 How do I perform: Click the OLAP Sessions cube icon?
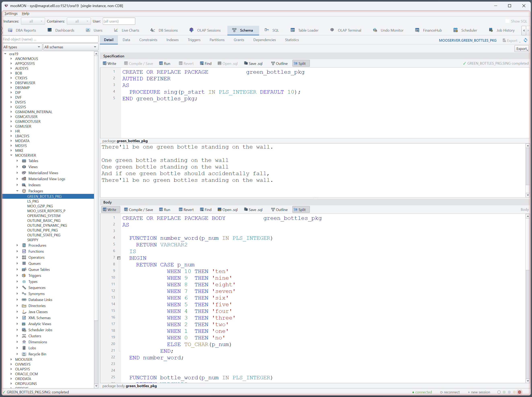[x=191, y=30]
